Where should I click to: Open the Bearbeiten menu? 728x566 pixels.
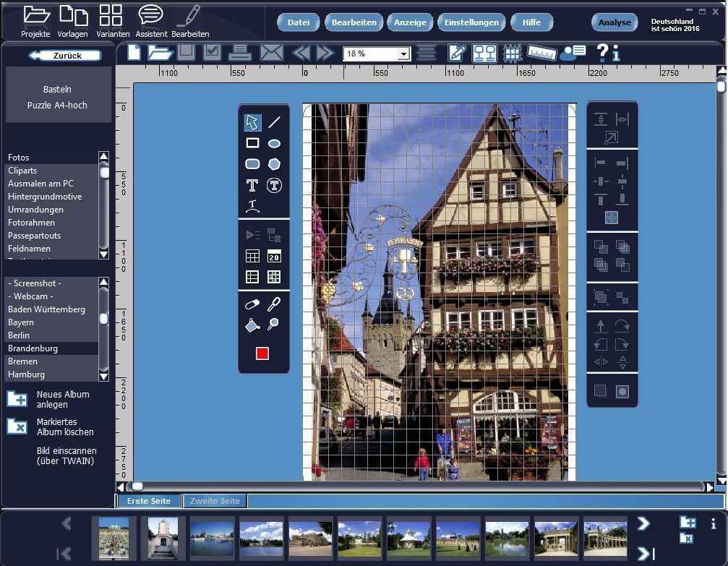coord(354,22)
